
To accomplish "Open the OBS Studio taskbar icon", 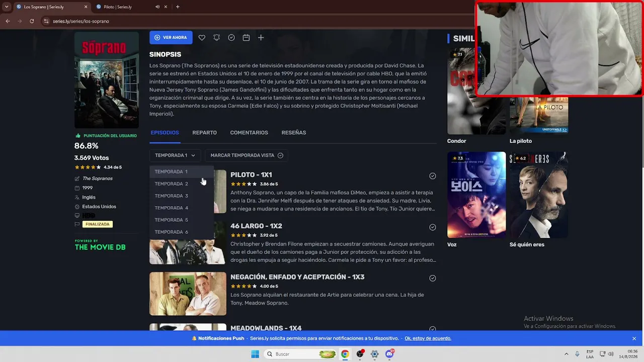I will [360, 354].
